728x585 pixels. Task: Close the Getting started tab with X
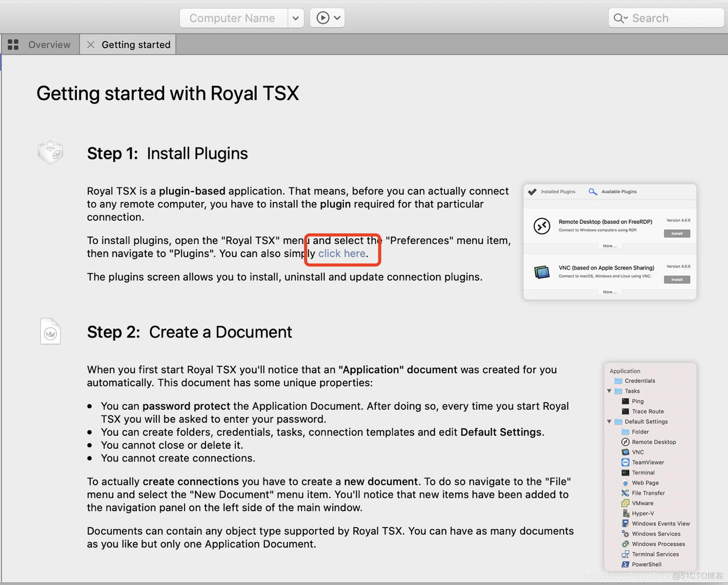pyautogui.click(x=91, y=45)
